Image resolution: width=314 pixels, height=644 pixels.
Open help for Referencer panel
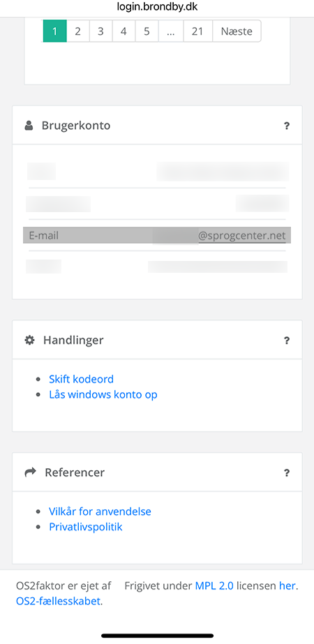tap(287, 473)
